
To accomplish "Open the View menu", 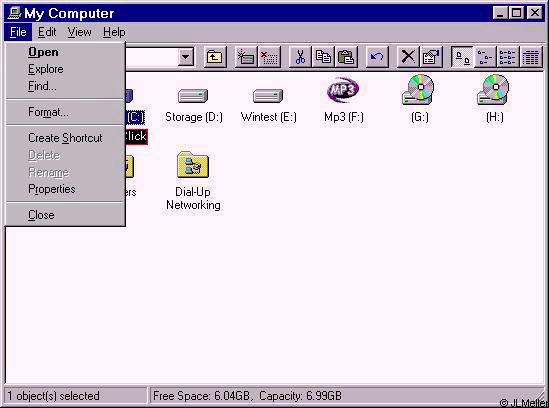I will (x=79, y=32).
